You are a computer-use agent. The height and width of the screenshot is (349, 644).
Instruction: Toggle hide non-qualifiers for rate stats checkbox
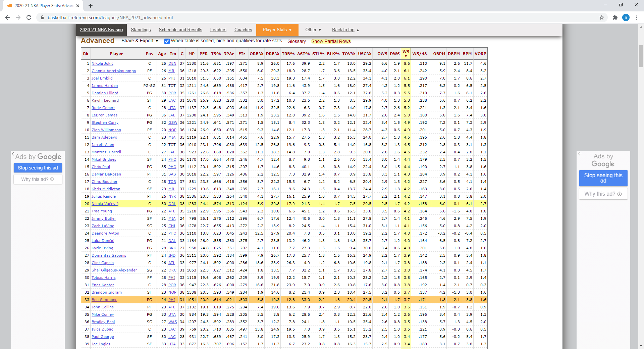pyautogui.click(x=167, y=41)
